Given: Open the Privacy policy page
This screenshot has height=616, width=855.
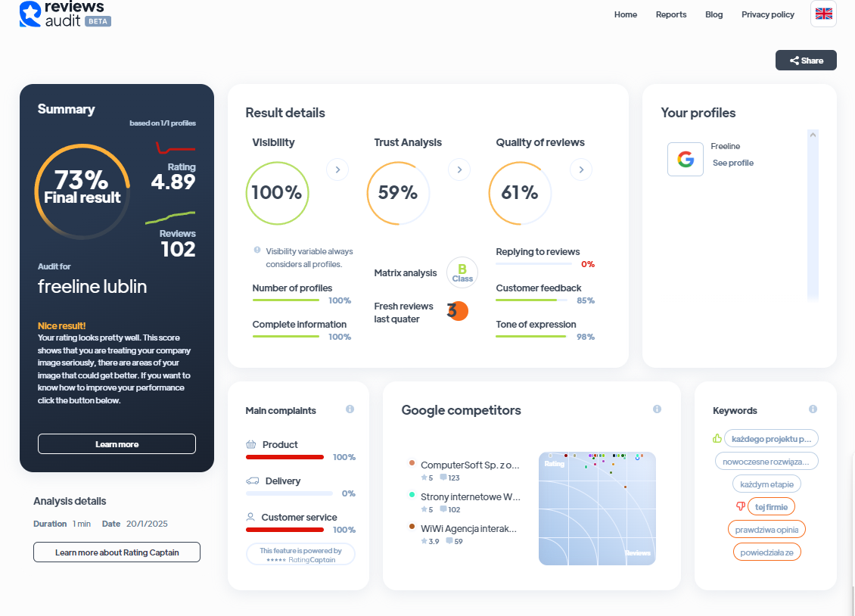Looking at the screenshot, I should pos(768,14).
